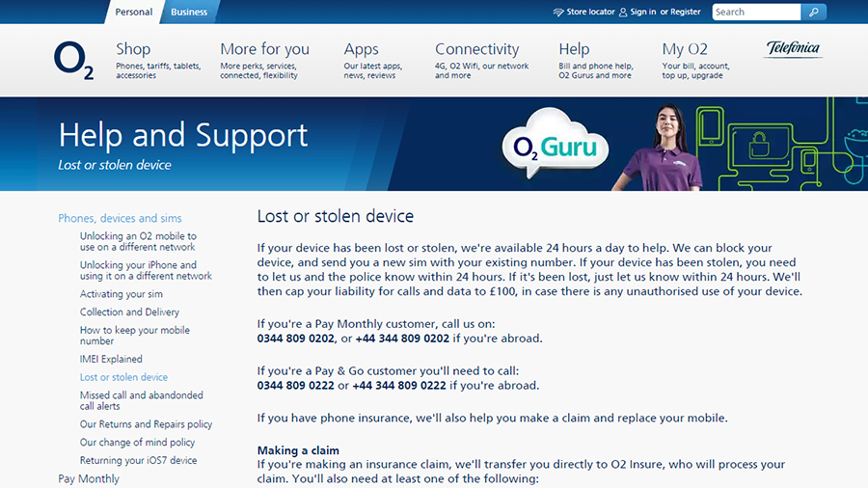868x488 pixels.
Task: Open How to keep your mobile number
Action: pyautogui.click(x=134, y=336)
